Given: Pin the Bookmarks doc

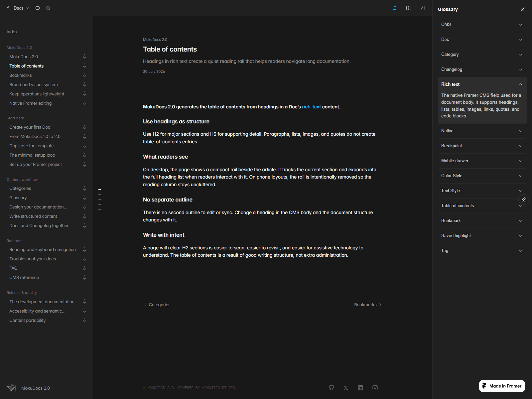Looking at the screenshot, I should 84,75.
